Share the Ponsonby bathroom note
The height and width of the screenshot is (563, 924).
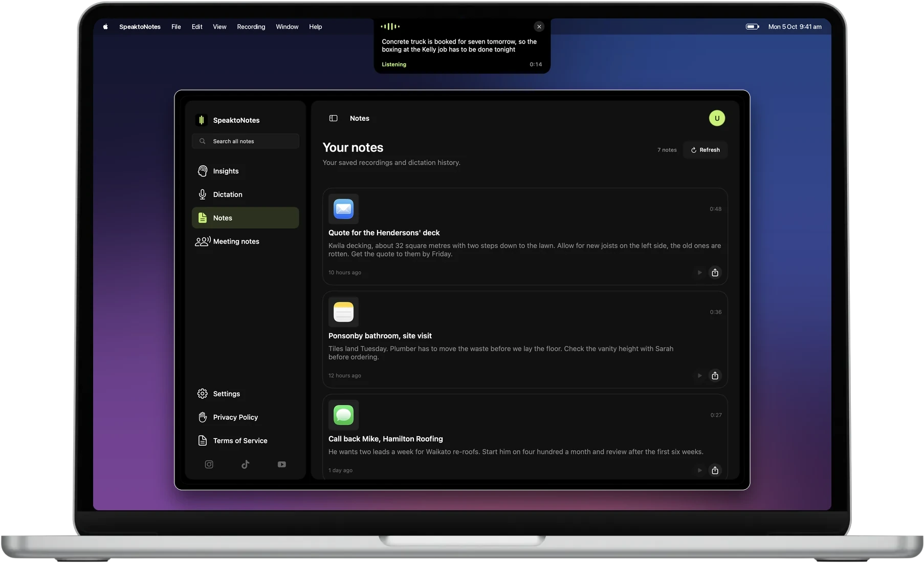point(715,376)
